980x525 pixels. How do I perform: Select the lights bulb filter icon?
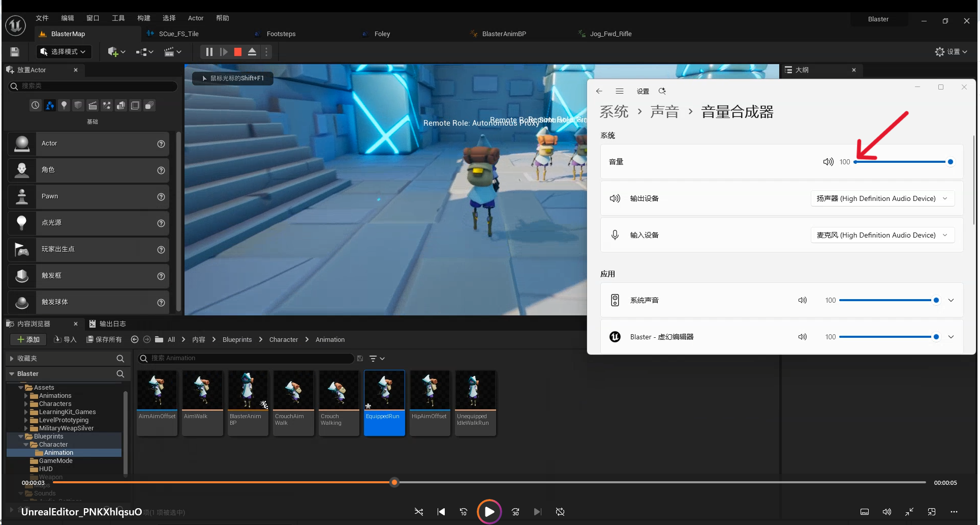coord(64,105)
